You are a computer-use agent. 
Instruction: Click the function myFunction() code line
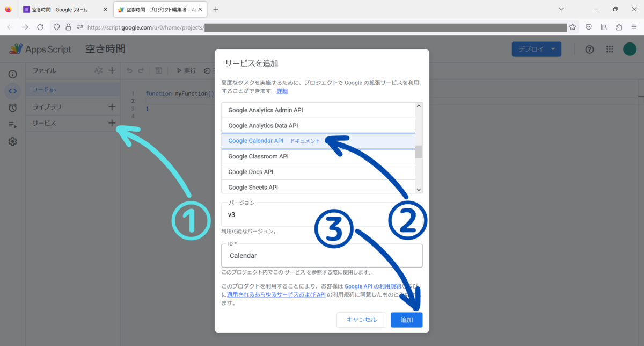pyautogui.click(x=180, y=93)
